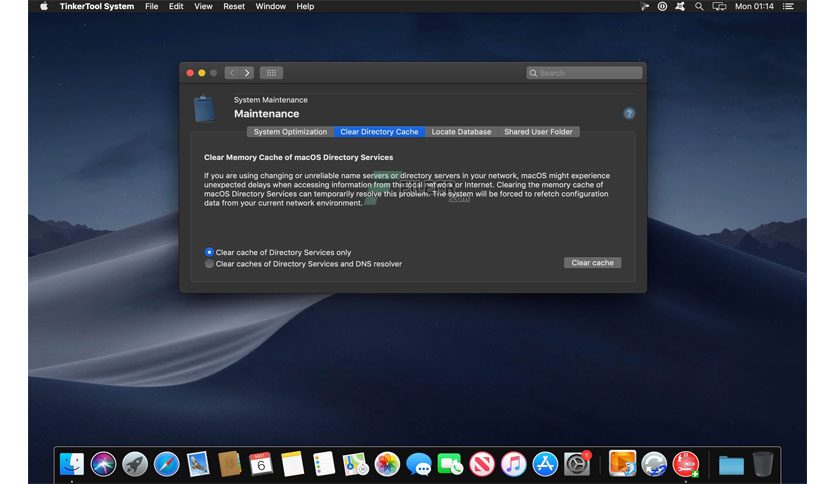Open the blue folder stack in Dock
Image resolution: width=836 pixels, height=484 pixels.
pos(731,465)
